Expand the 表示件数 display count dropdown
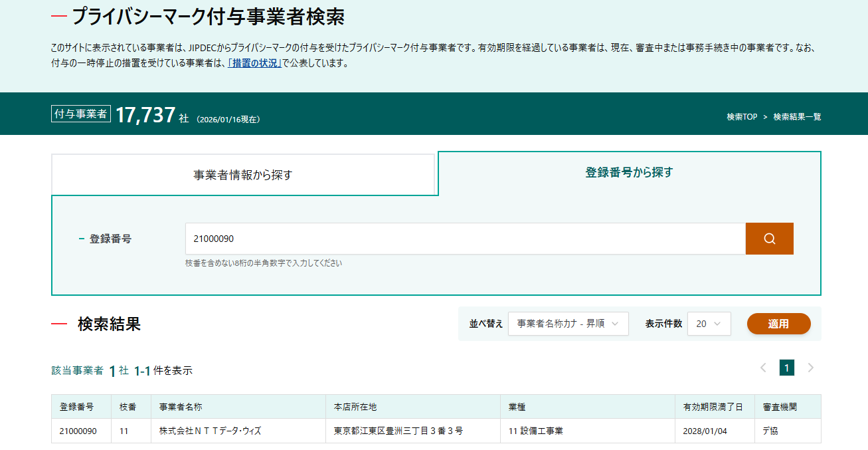Viewport: 868px width, 450px height. [709, 324]
